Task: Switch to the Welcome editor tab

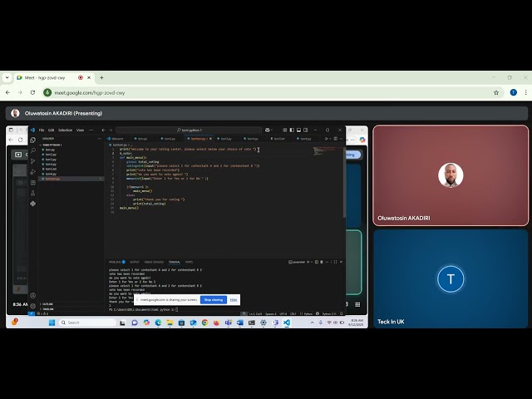Action: 116,139
